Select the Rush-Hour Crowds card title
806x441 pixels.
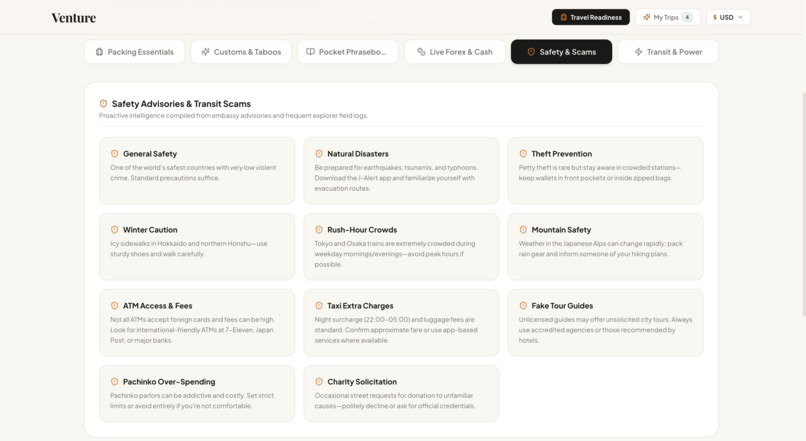pyautogui.click(x=362, y=230)
